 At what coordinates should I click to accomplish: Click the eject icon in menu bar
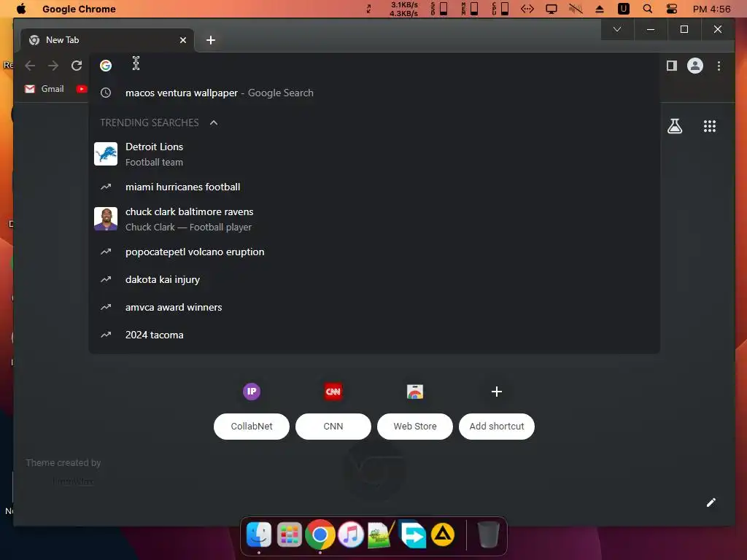click(600, 9)
